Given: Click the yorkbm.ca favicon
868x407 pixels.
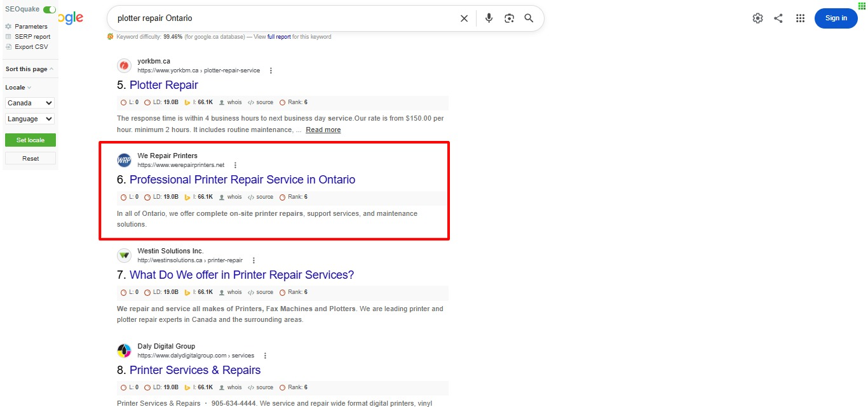Looking at the screenshot, I should [125, 65].
